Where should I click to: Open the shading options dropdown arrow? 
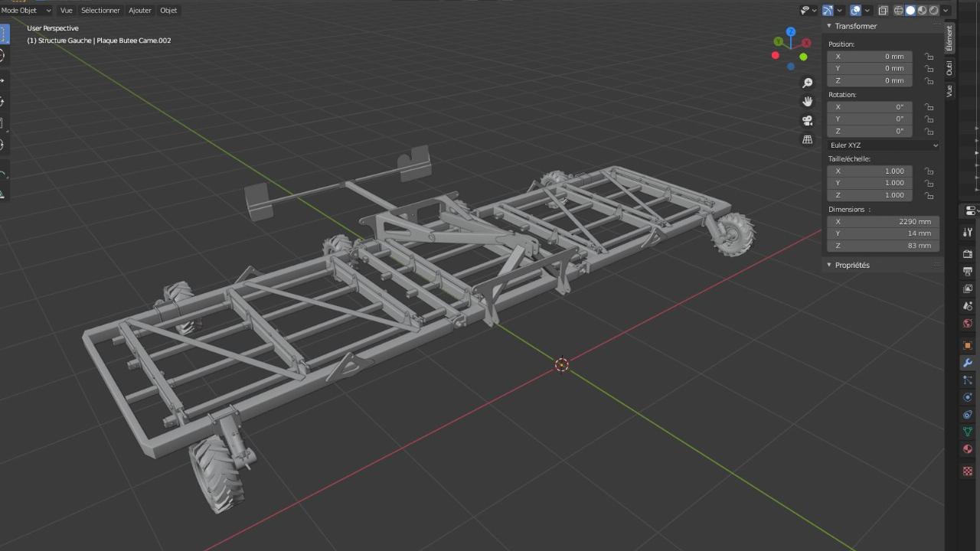pos(946,10)
